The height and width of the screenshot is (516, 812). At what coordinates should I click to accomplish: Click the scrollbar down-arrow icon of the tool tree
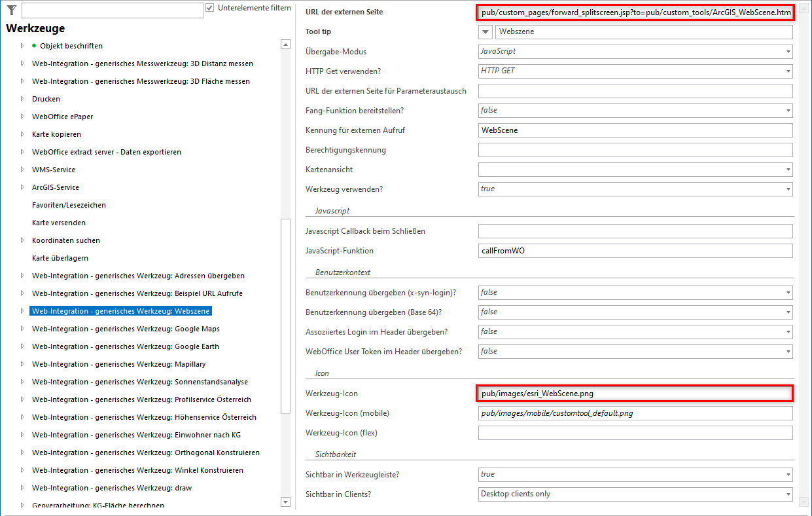tap(285, 502)
